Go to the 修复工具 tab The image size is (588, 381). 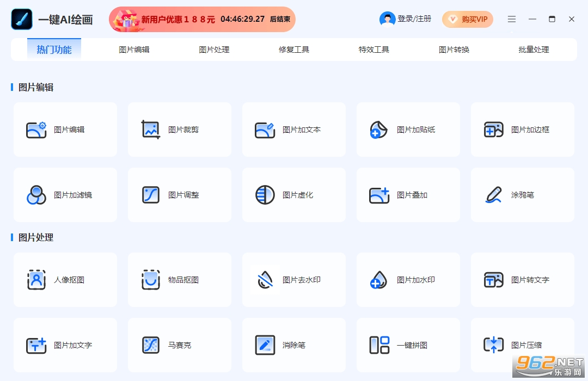click(294, 50)
